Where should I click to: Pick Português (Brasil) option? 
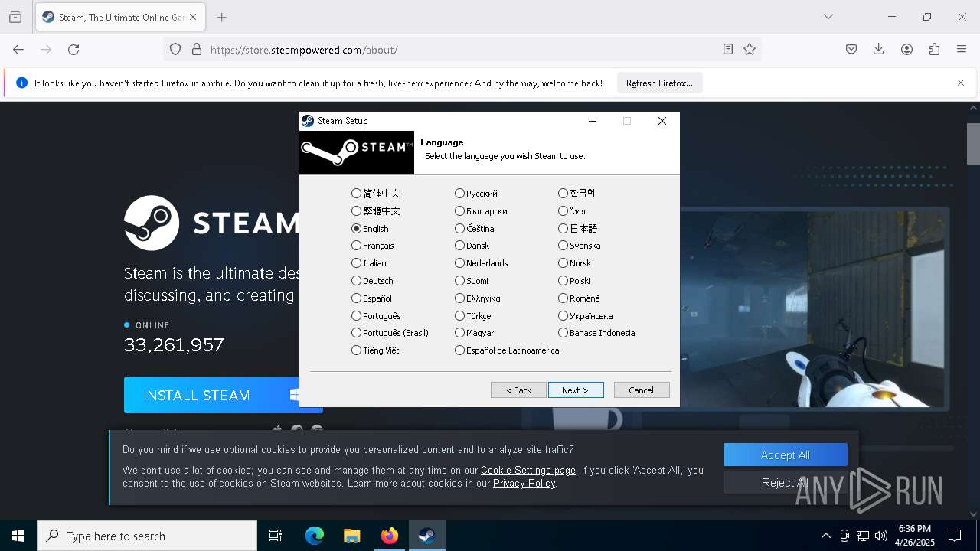click(x=390, y=333)
